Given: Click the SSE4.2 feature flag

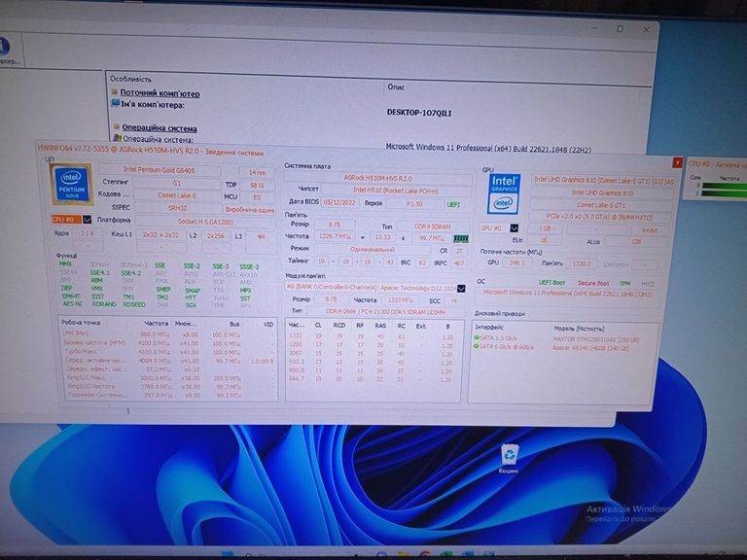Looking at the screenshot, I should [130, 273].
